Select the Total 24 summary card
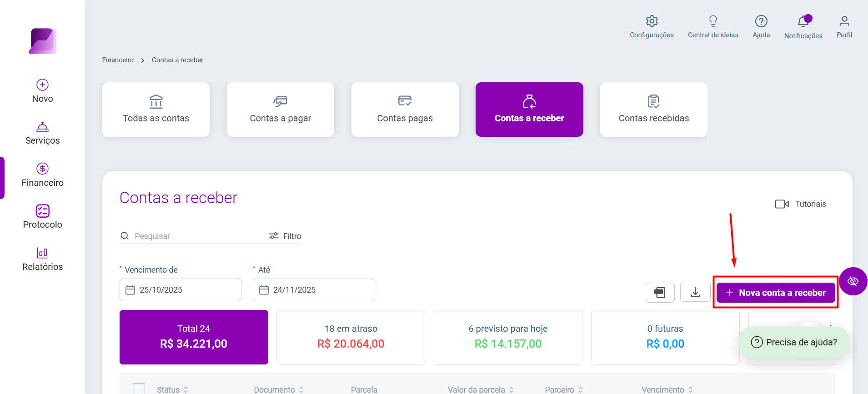The height and width of the screenshot is (394, 868). (x=194, y=337)
